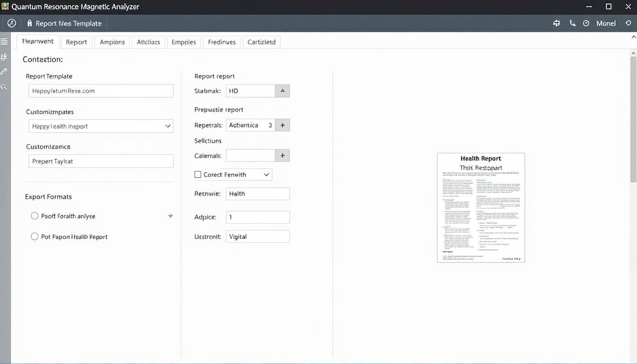This screenshot has width=637, height=364.
Task: Tick the Corect Fenvith checkbox
Action: (198, 174)
